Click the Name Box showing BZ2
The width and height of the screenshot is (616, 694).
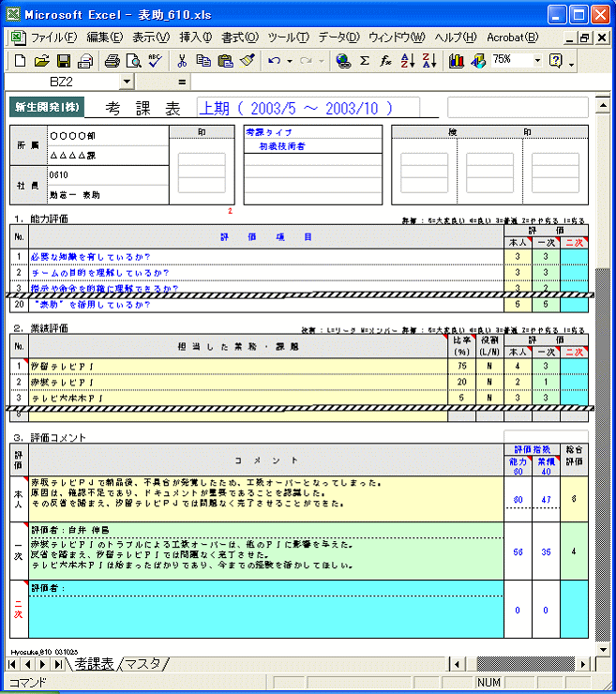pyautogui.click(x=61, y=82)
